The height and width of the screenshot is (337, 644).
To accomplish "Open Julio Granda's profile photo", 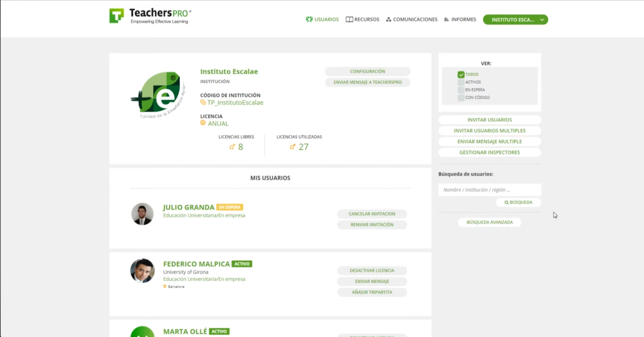I will tap(142, 214).
